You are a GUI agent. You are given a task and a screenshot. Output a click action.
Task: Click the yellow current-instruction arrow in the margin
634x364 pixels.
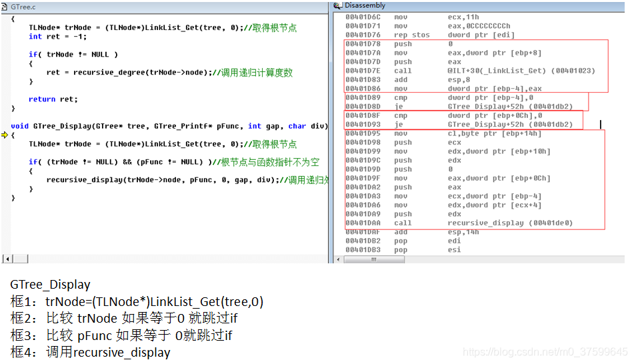tap(5, 135)
